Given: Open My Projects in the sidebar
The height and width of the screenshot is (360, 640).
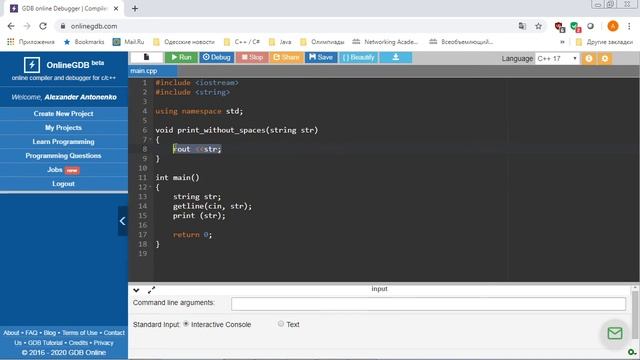Looking at the screenshot, I should coord(64,128).
